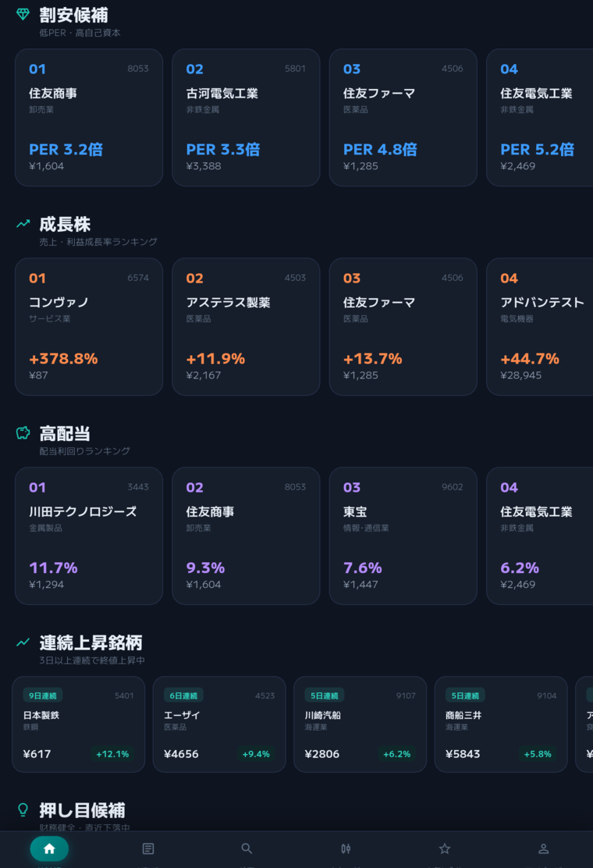Open the 住友商事 card with 9.3% yield

tap(246, 535)
